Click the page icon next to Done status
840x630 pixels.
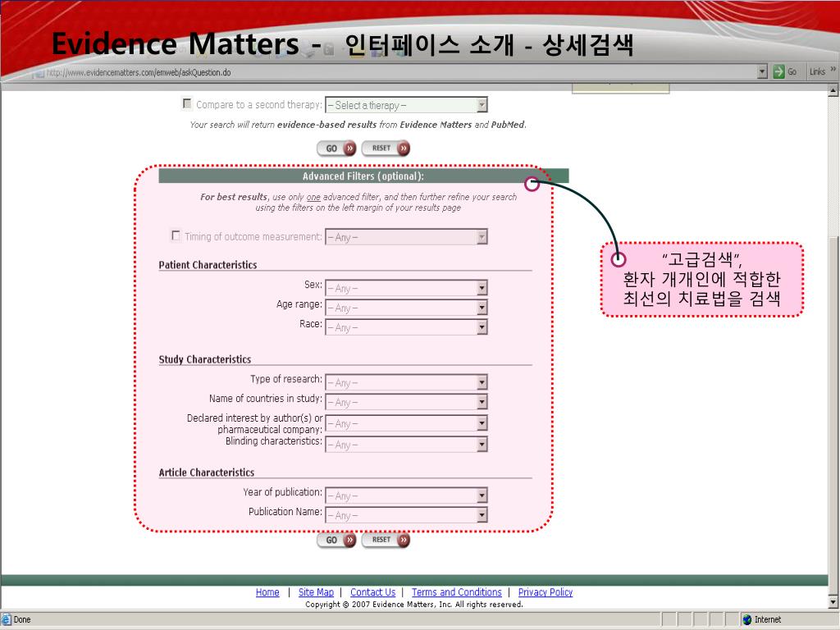point(6,619)
